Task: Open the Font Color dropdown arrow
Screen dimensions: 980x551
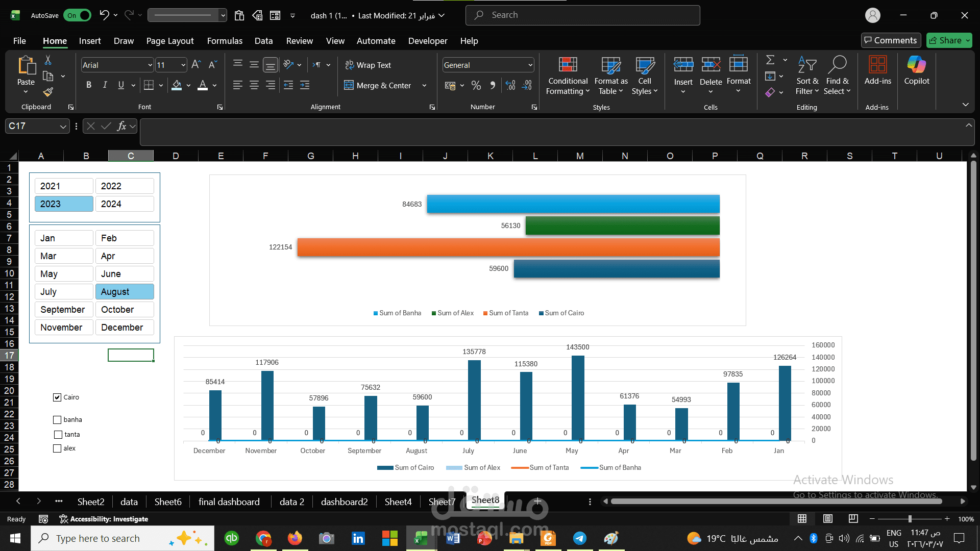Action: 215,86
